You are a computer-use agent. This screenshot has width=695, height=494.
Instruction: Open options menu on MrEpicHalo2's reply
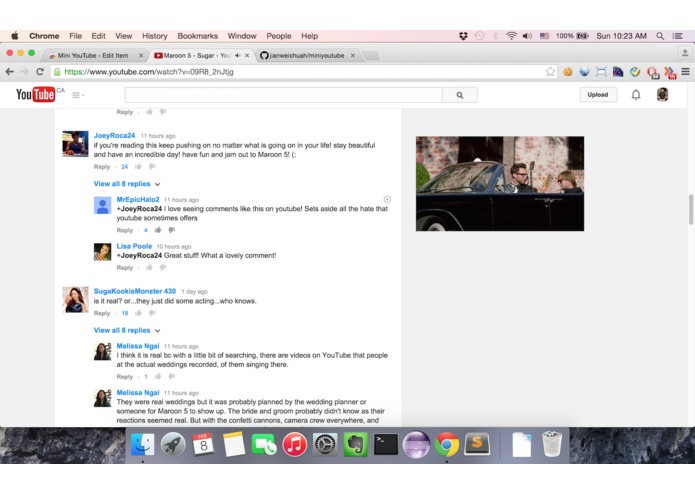pos(387,199)
